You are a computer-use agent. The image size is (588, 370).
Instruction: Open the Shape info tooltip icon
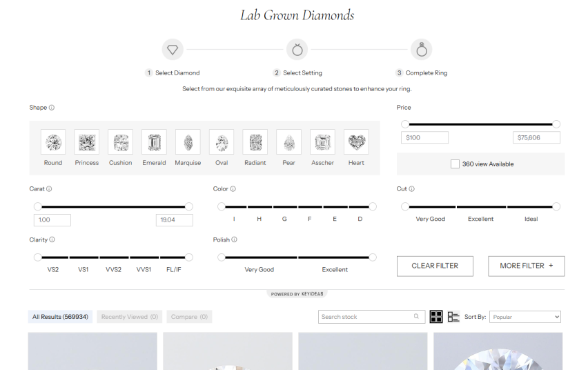tap(52, 108)
